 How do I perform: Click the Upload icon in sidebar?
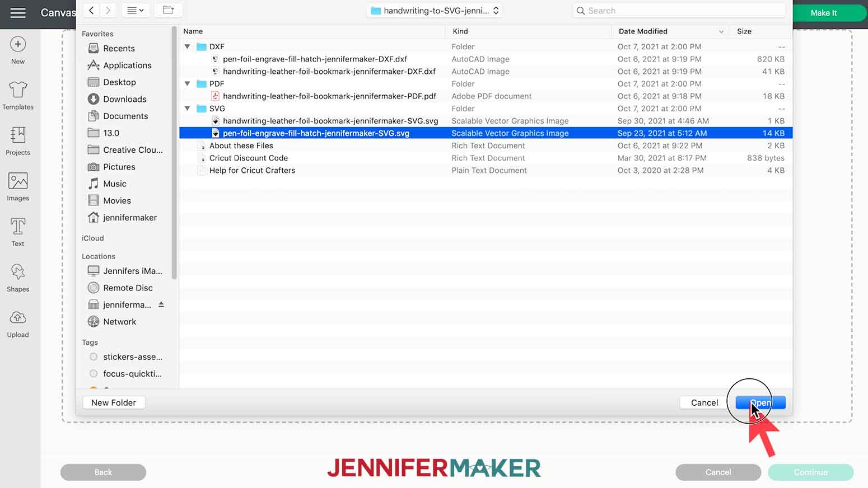click(18, 324)
